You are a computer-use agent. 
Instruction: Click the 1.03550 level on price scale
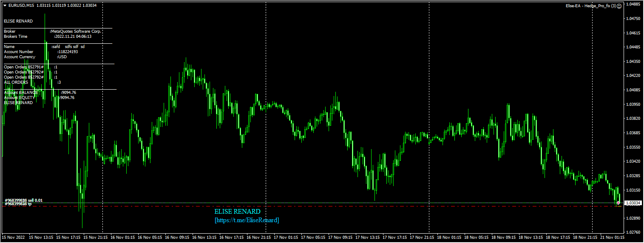pos(634,147)
